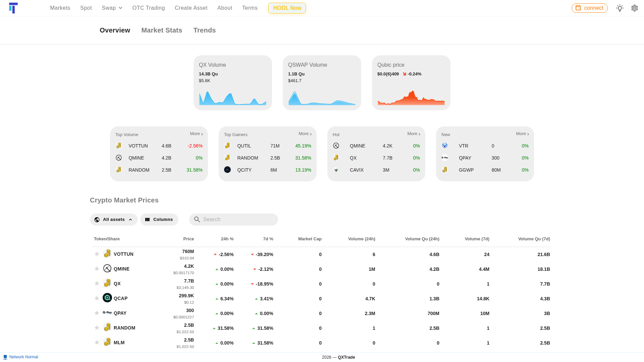Viewport: 644px width, 362px height.
Task: Open More in Top Gainers card
Action: [x=305, y=134]
